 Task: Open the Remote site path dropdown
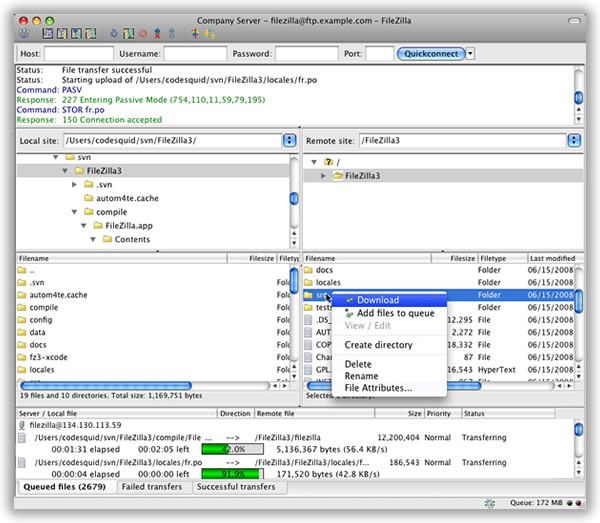click(x=574, y=140)
